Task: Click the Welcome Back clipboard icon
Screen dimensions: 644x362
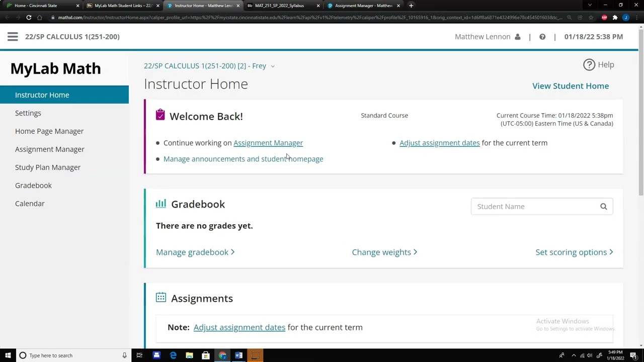Action: (160, 115)
